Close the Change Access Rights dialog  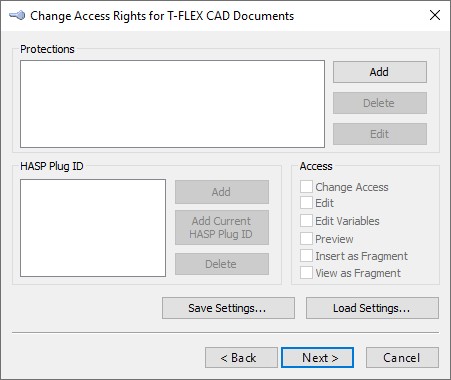click(435, 15)
